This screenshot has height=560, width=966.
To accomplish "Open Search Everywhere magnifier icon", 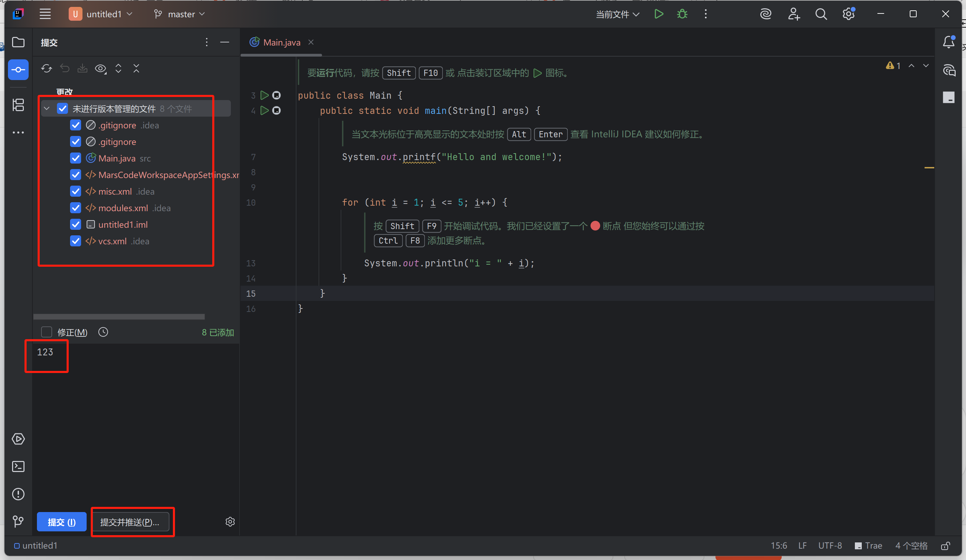I will [821, 14].
